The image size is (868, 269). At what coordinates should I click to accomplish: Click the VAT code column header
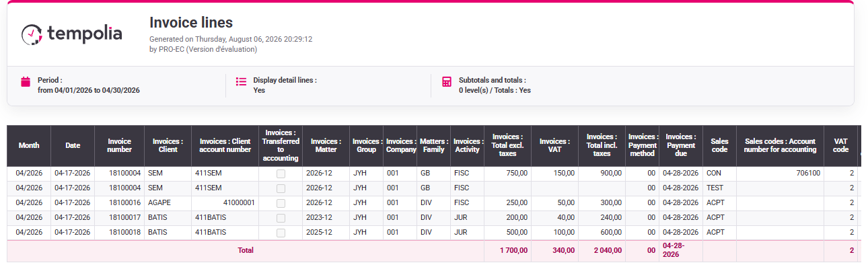click(x=840, y=145)
